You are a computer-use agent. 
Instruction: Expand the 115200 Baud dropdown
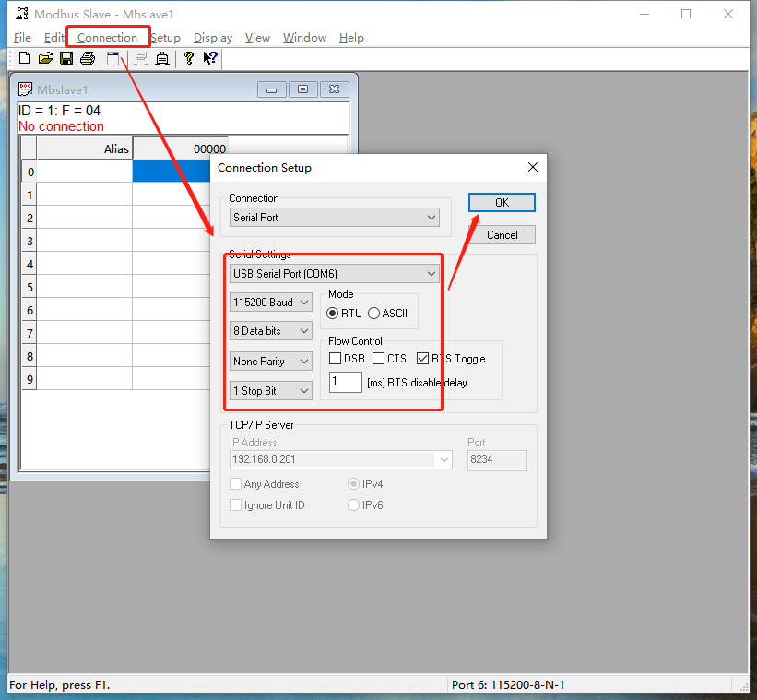pyautogui.click(x=271, y=303)
